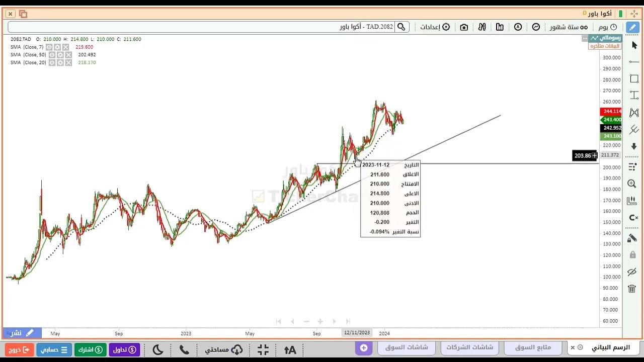Close the الرسم البياني tab
This screenshot has width=644, height=362.
click(x=573, y=347)
